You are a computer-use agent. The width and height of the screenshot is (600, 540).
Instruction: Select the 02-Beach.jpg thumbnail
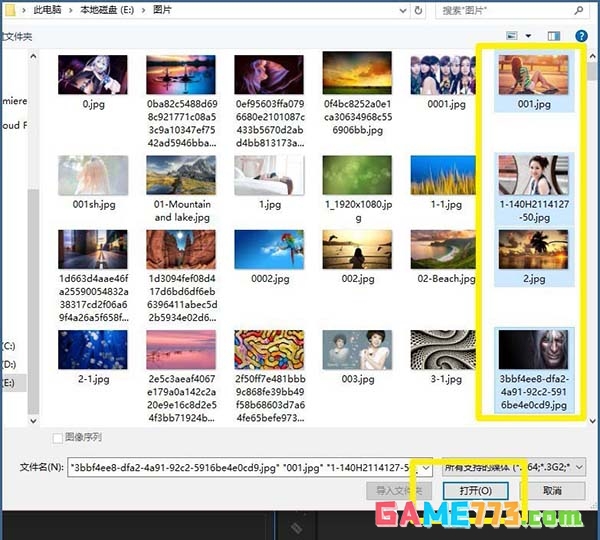(443, 250)
